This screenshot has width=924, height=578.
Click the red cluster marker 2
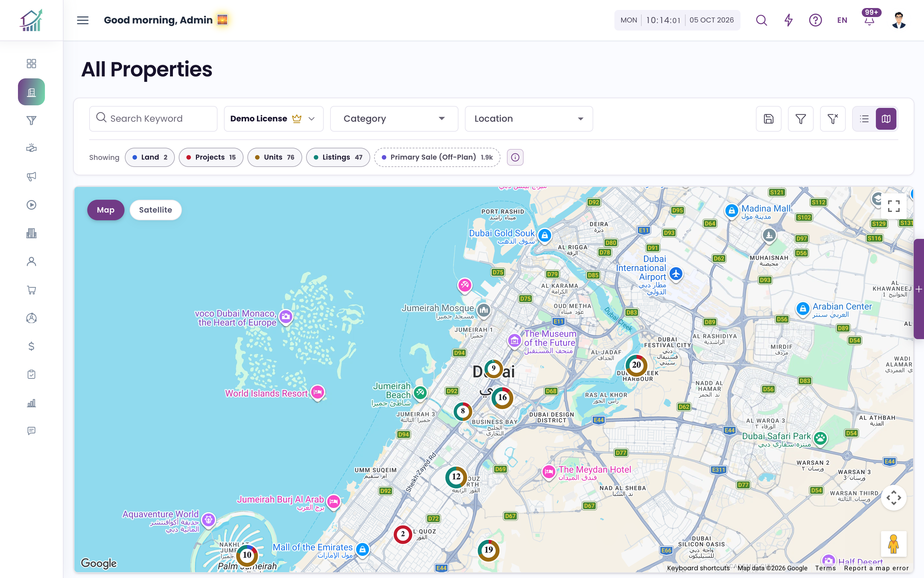pos(403,534)
